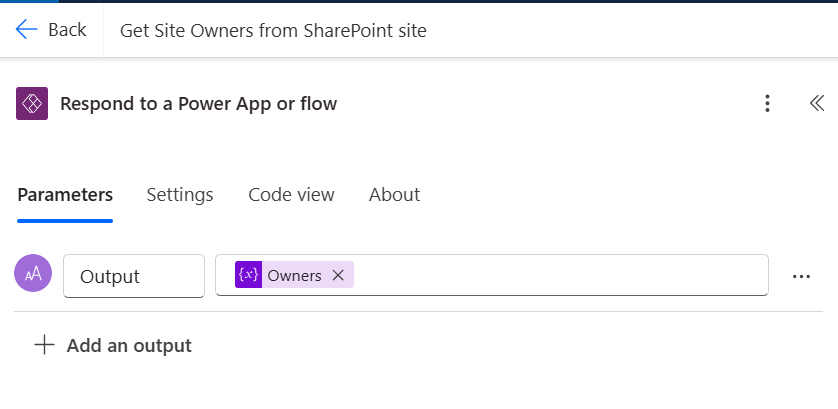Open the About tab
The width and height of the screenshot is (838, 409).
pos(394,195)
